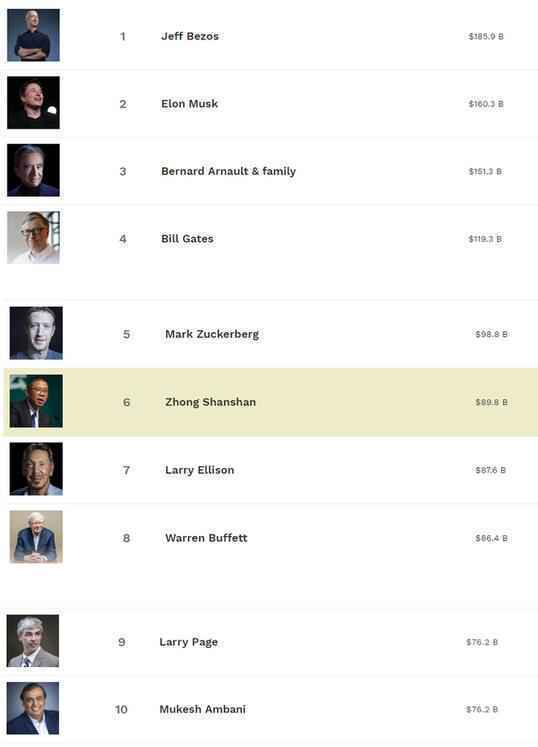
Task: Click the Elon Musk name
Action: (x=189, y=104)
